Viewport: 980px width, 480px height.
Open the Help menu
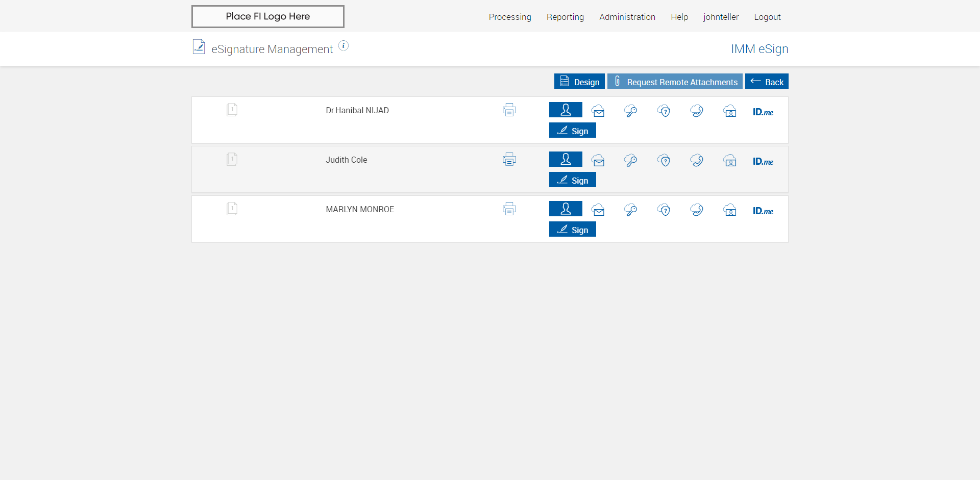pyautogui.click(x=679, y=17)
